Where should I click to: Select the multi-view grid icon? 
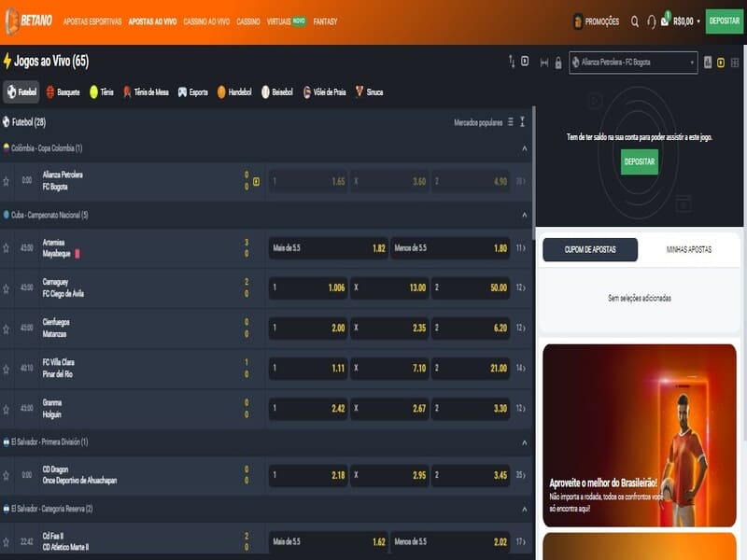point(735,63)
